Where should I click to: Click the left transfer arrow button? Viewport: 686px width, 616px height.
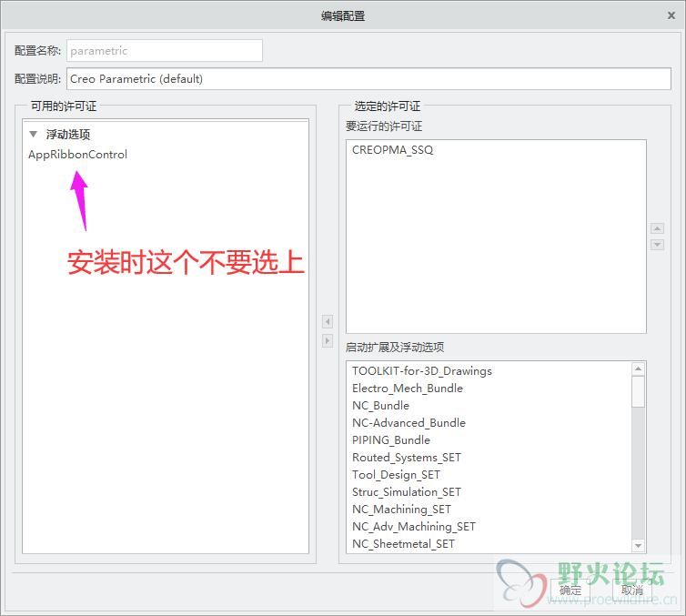pyautogui.click(x=328, y=321)
